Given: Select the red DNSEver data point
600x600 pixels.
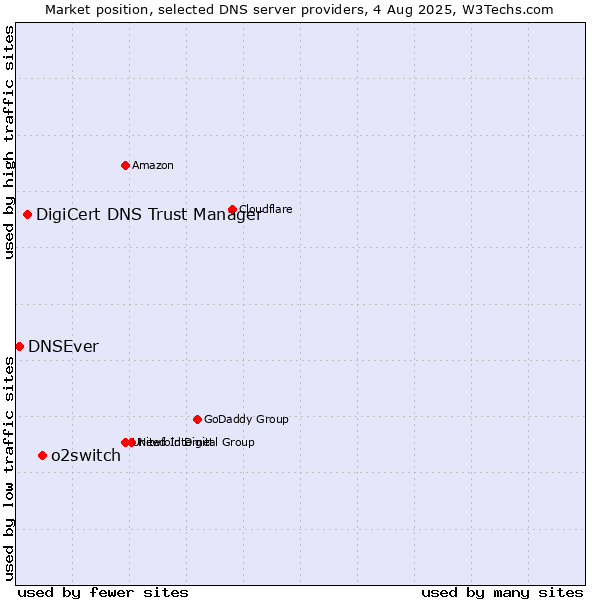Looking at the screenshot, I should [x=20, y=346].
